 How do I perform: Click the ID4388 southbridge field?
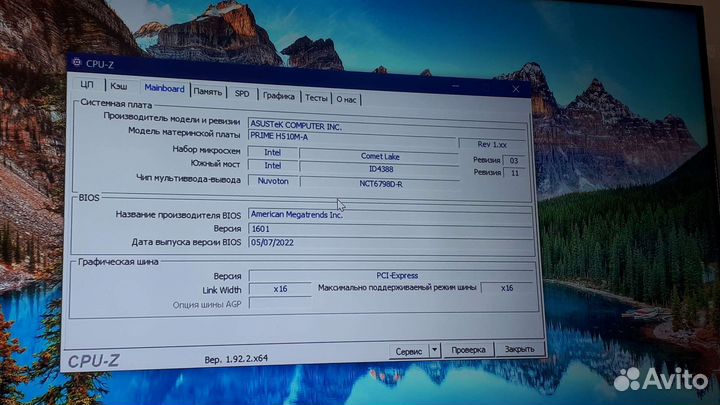379,169
